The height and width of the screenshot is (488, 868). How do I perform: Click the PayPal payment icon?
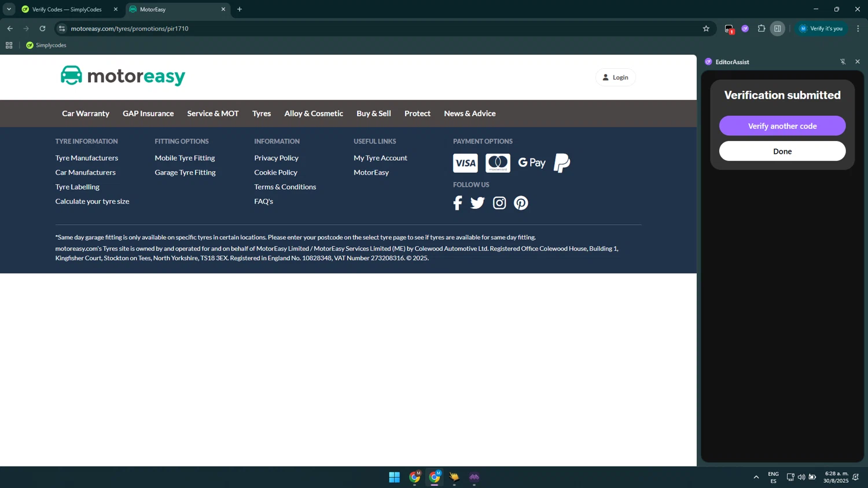[562, 163]
